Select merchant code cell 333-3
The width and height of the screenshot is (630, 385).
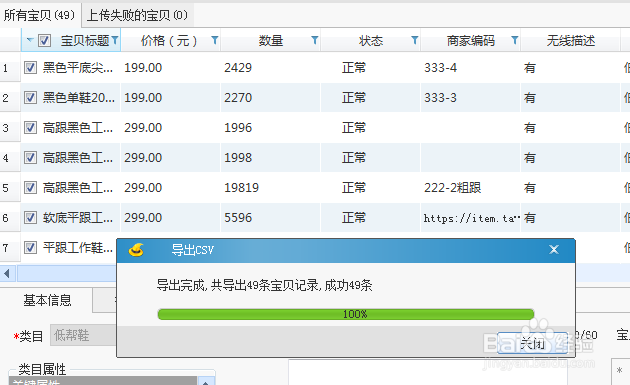470,98
